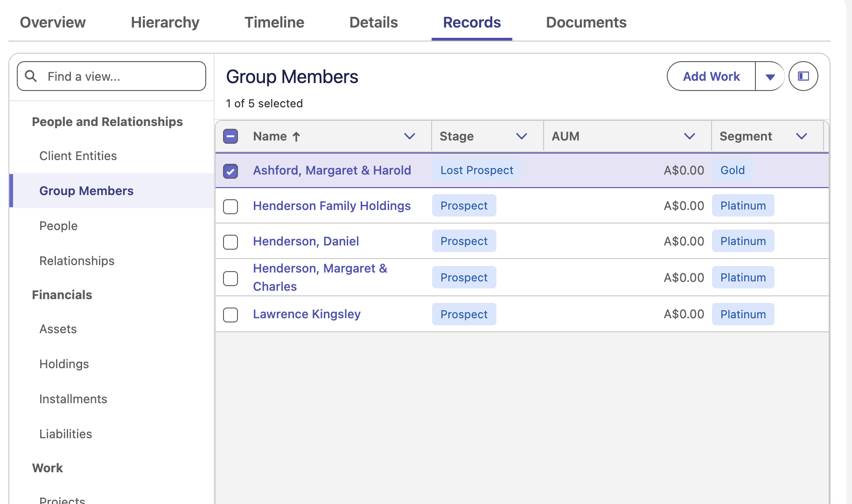
Task: Toggle the Name column sort arrow
Action: pyautogui.click(x=296, y=136)
